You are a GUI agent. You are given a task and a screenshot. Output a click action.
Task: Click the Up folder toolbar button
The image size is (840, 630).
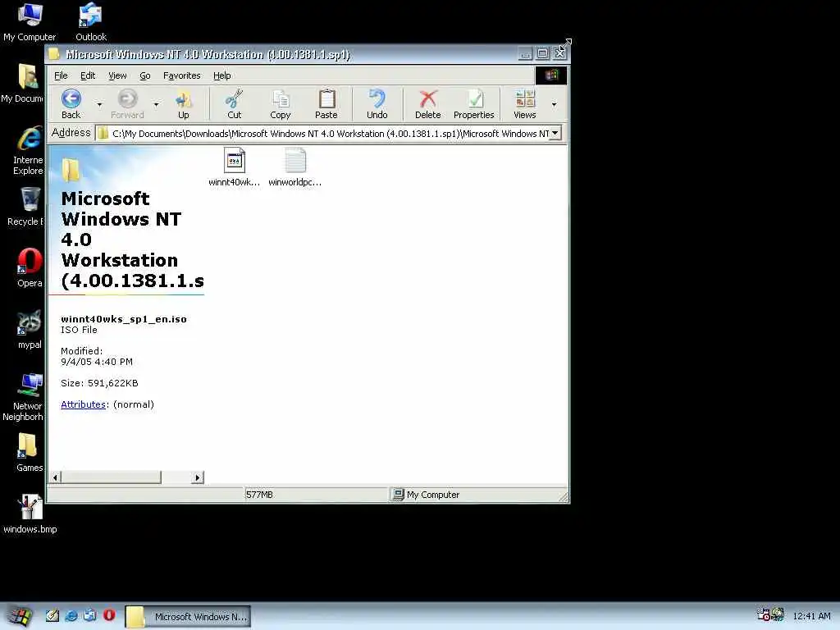(183, 104)
